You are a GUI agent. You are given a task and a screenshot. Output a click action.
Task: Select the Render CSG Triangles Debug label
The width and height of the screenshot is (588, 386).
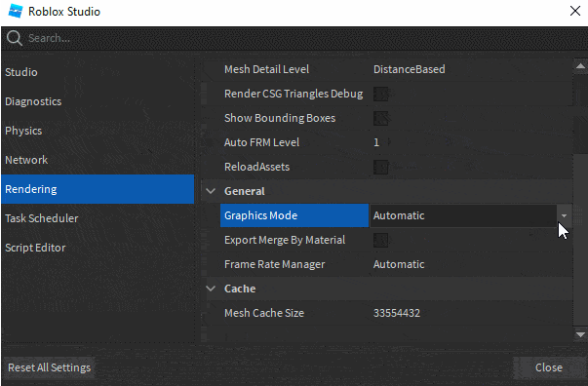[x=294, y=94]
